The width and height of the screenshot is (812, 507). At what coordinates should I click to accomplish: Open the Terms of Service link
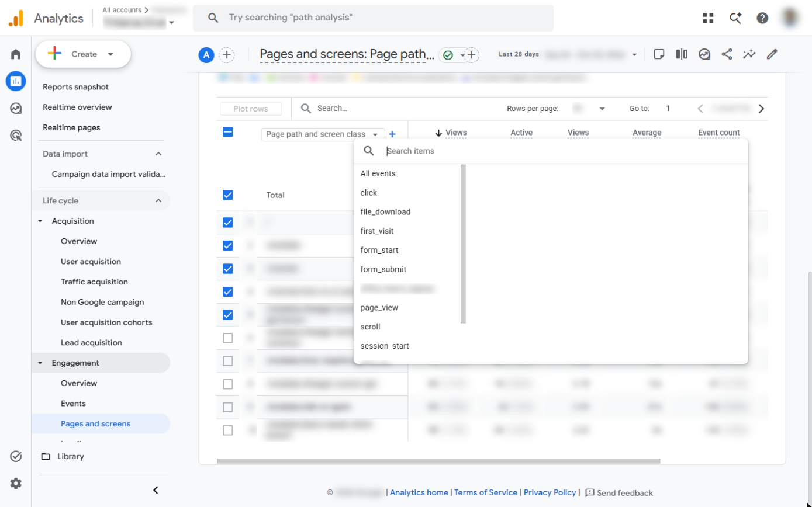486,492
